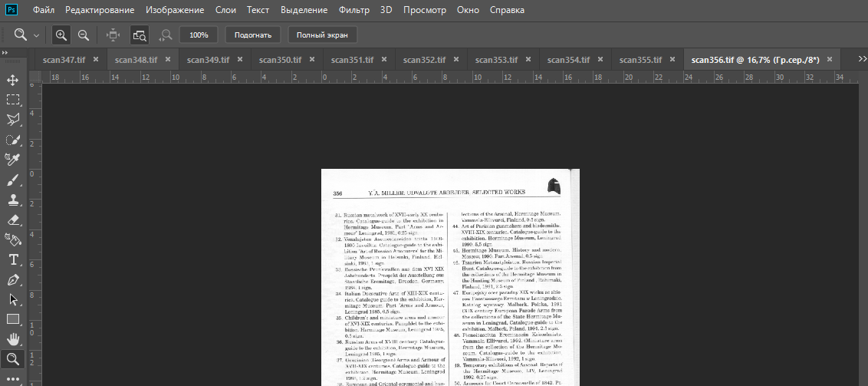Select the Eraser tool

(x=13, y=219)
